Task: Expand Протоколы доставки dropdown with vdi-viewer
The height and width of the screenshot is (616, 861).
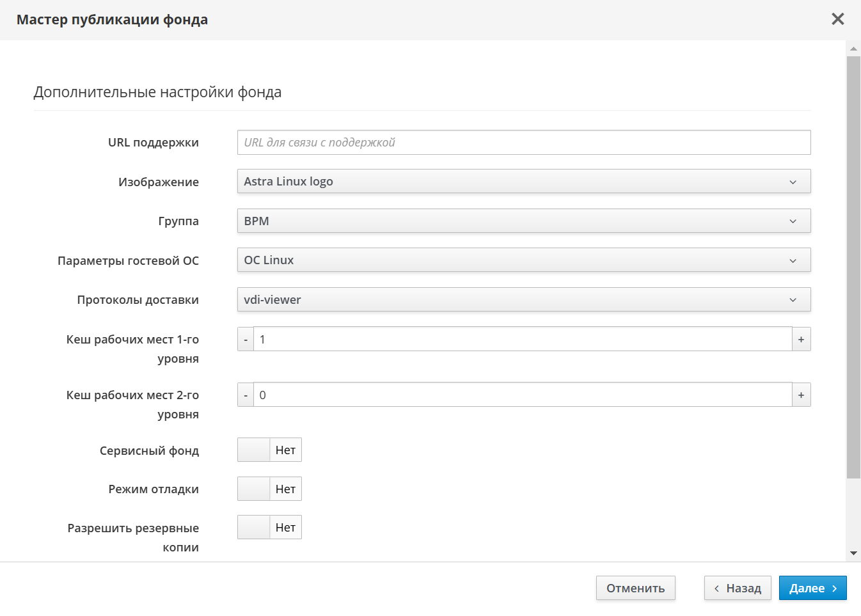Action: pyautogui.click(x=523, y=300)
